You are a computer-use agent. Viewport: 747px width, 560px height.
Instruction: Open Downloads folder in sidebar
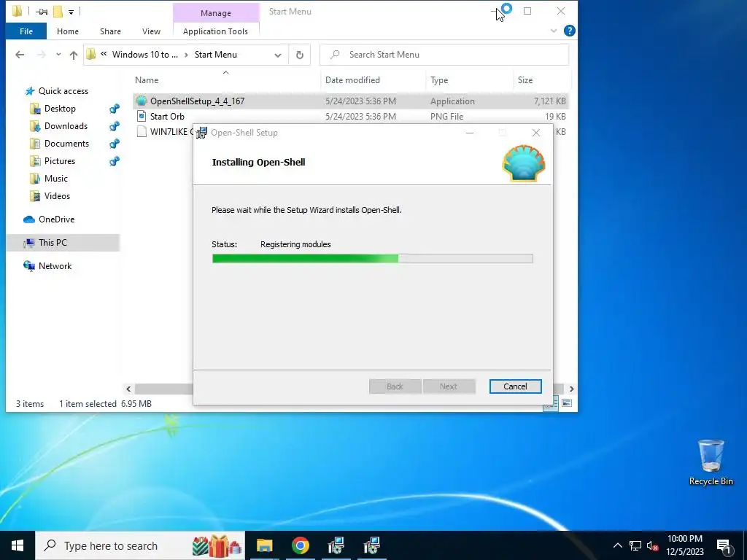[66, 126]
